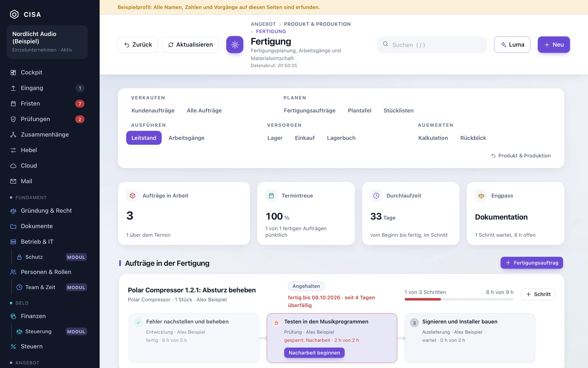This screenshot has width=588, height=368.
Task: Open Prüfungen in the sidebar
Action: [x=47, y=119]
